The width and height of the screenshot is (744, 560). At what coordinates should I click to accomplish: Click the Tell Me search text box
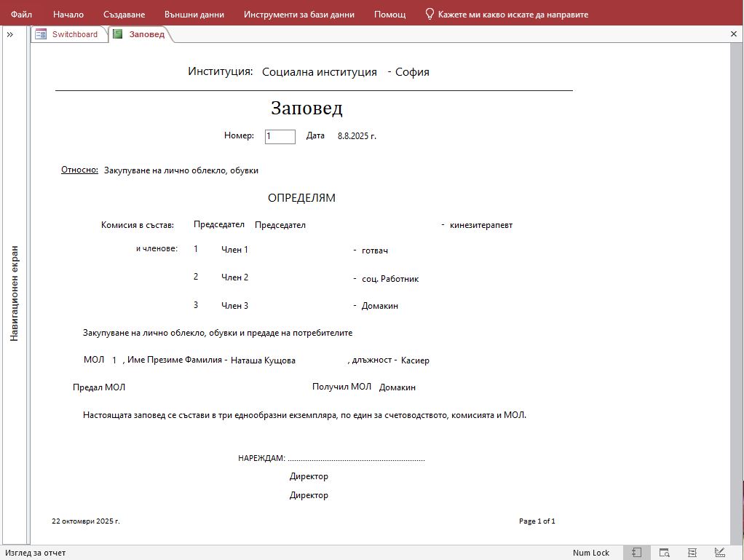513,14
